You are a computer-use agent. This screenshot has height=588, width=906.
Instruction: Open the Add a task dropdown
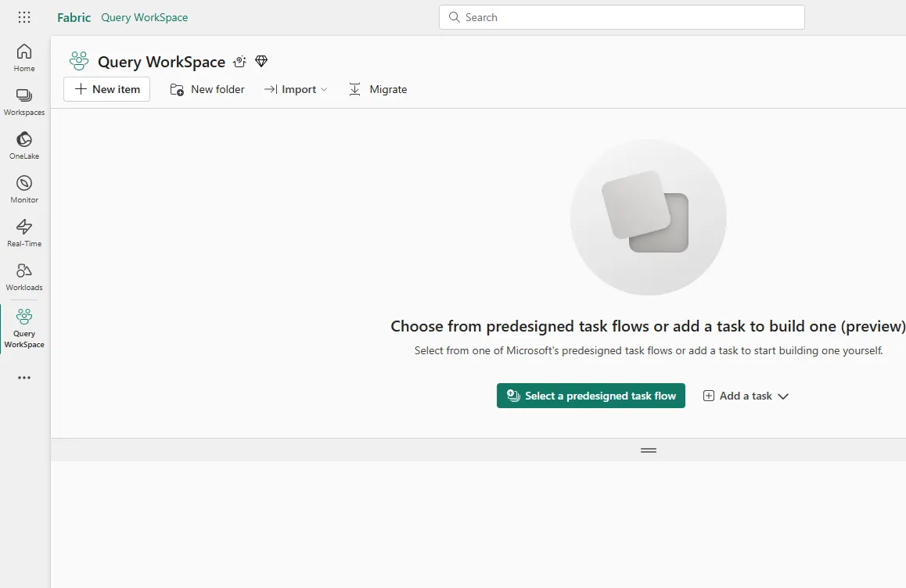(x=744, y=396)
